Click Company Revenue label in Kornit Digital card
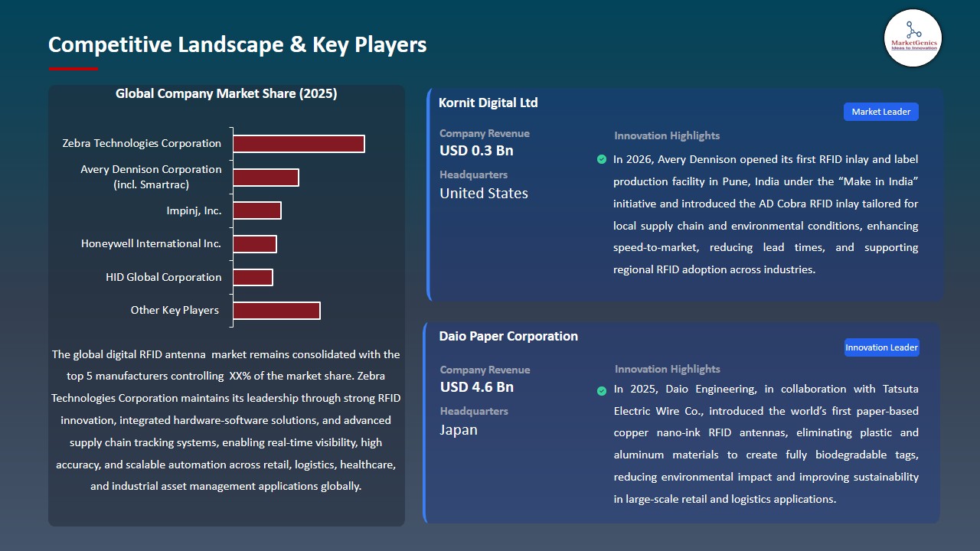This screenshot has height=551, width=980. point(485,133)
